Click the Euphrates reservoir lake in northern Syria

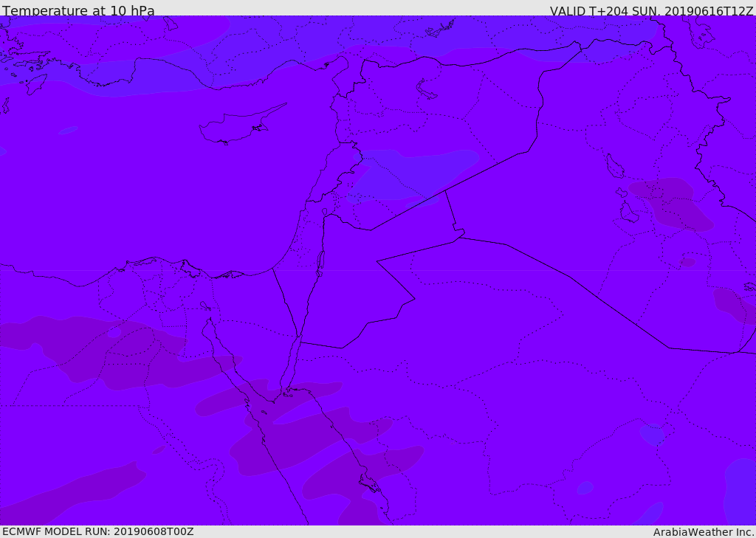tap(427, 89)
